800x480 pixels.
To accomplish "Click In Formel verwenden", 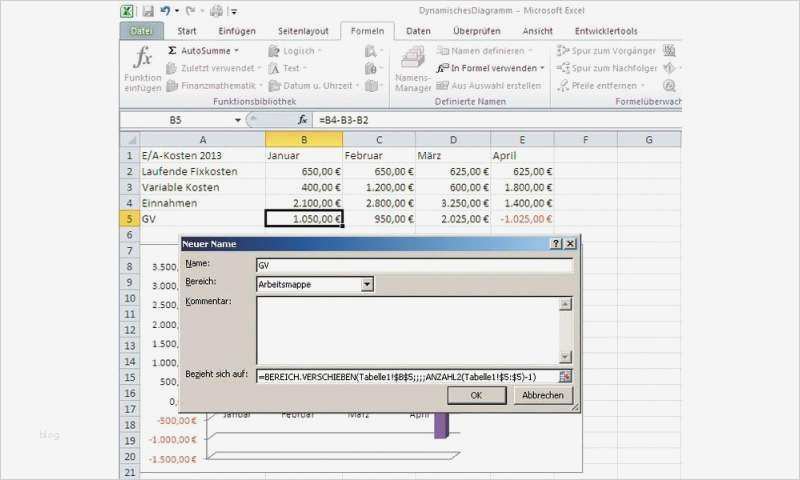I will tap(490, 68).
